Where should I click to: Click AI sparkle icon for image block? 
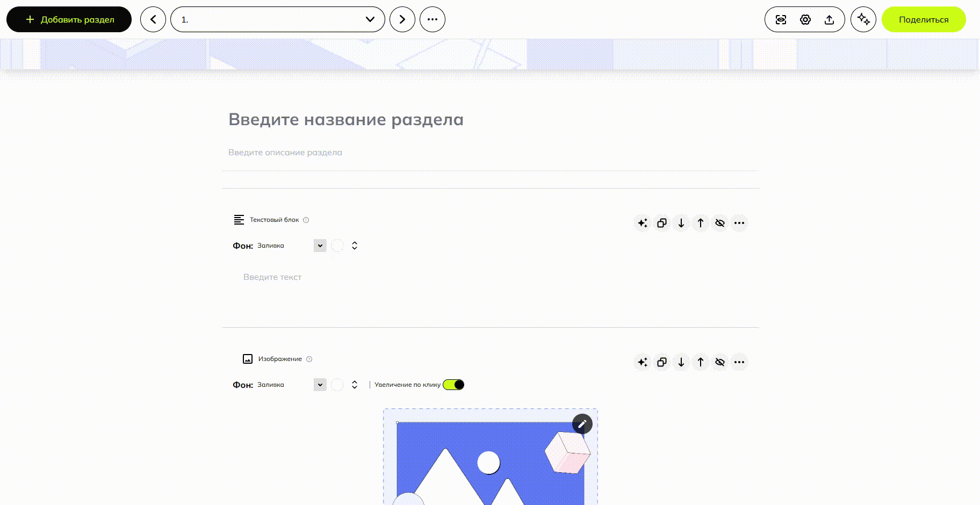pyautogui.click(x=643, y=362)
